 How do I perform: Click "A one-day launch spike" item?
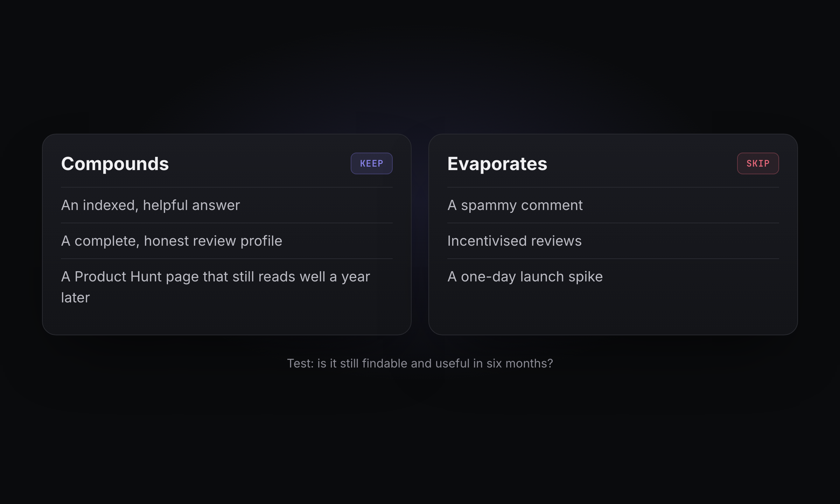[613, 276]
